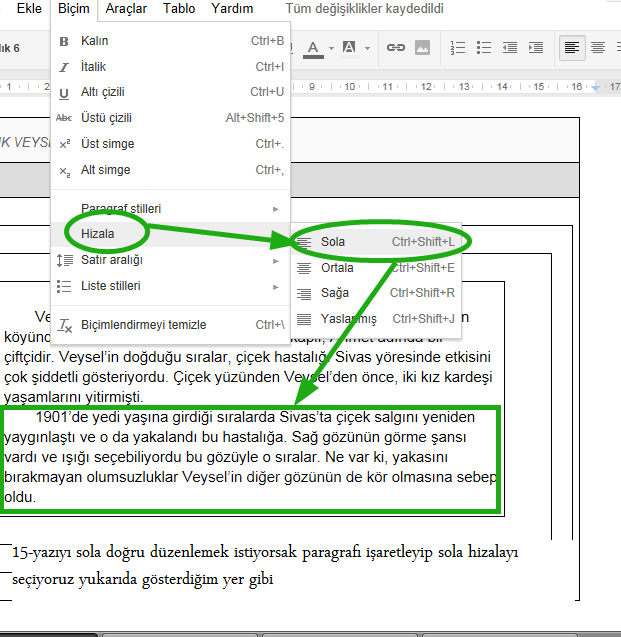Click the list styles icon

click(64, 286)
